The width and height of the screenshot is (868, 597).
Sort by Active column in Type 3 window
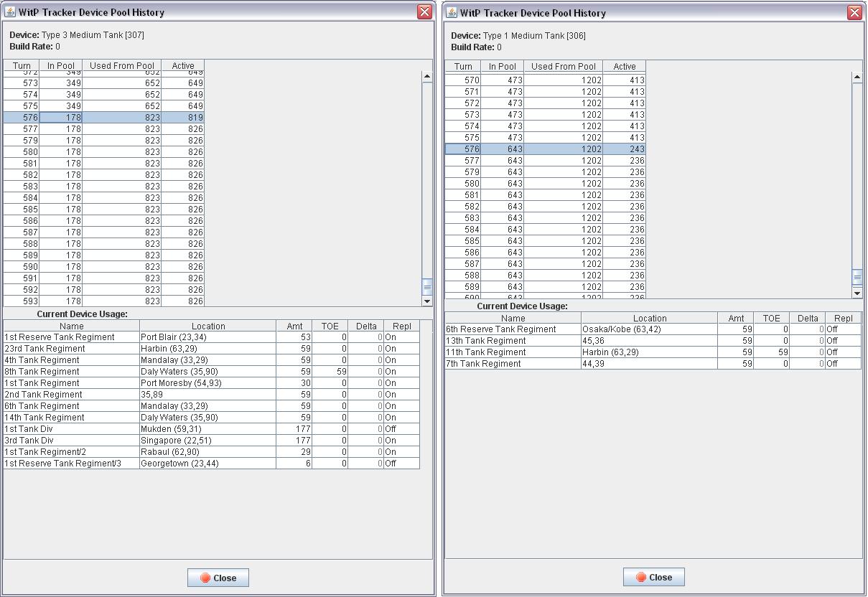pos(183,65)
